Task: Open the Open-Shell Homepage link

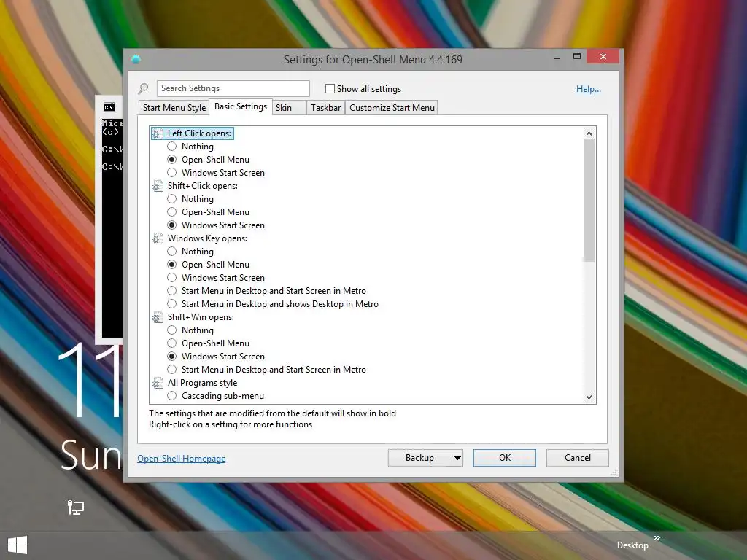Action: (x=182, y=459)
